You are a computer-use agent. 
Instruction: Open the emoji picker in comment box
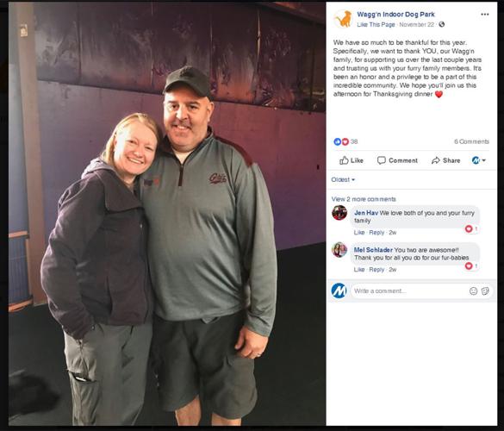pos(474,291)
